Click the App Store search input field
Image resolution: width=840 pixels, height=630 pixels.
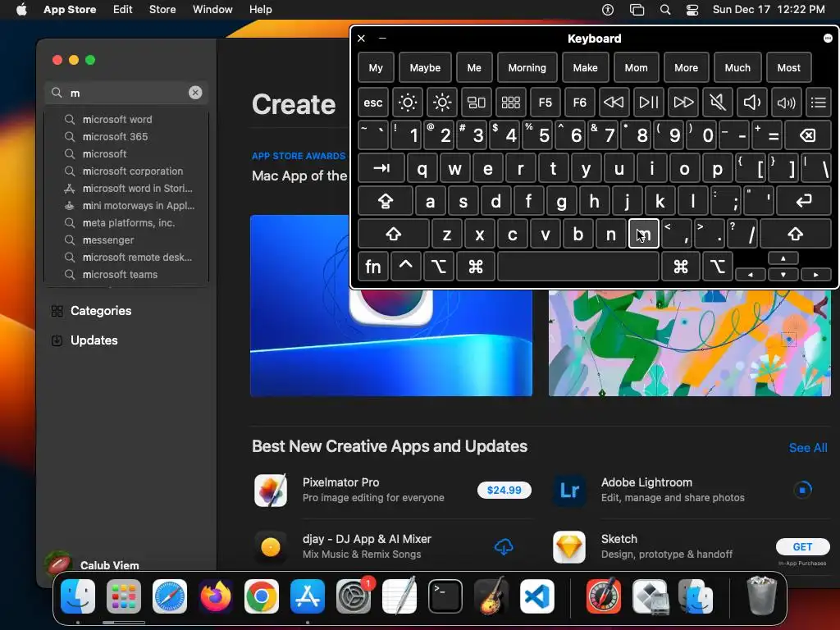coord(126,93)
